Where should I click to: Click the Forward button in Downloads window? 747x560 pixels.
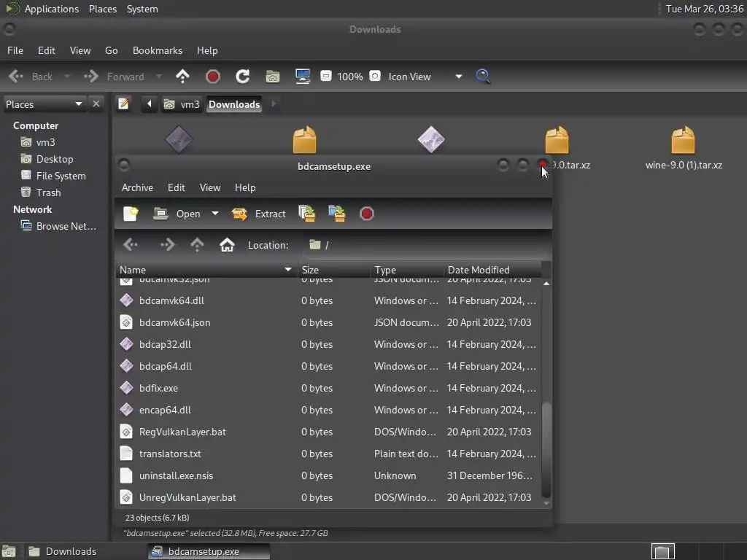(x=115, y=77)
